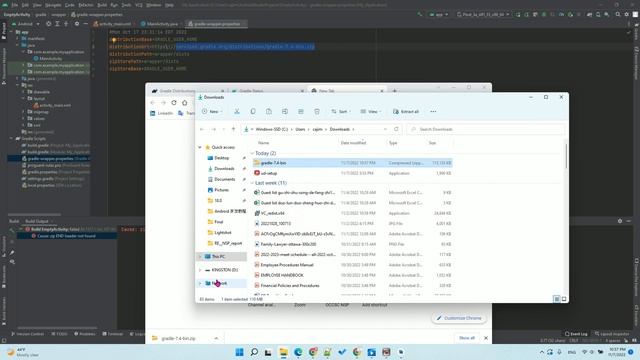Click Android Studio build hammer icon
This screenshot has height=360, width=640.
click(420, 14)
